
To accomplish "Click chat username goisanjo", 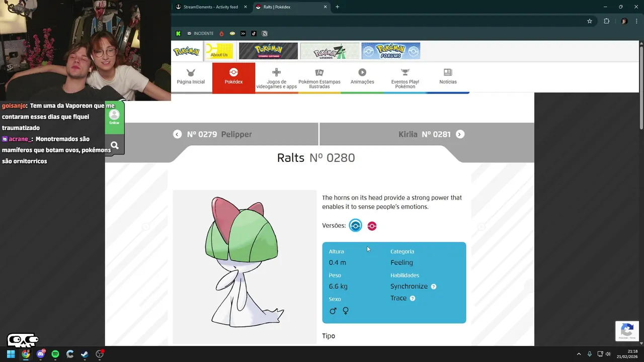I will pyautogui.click(x=14, y=106).
